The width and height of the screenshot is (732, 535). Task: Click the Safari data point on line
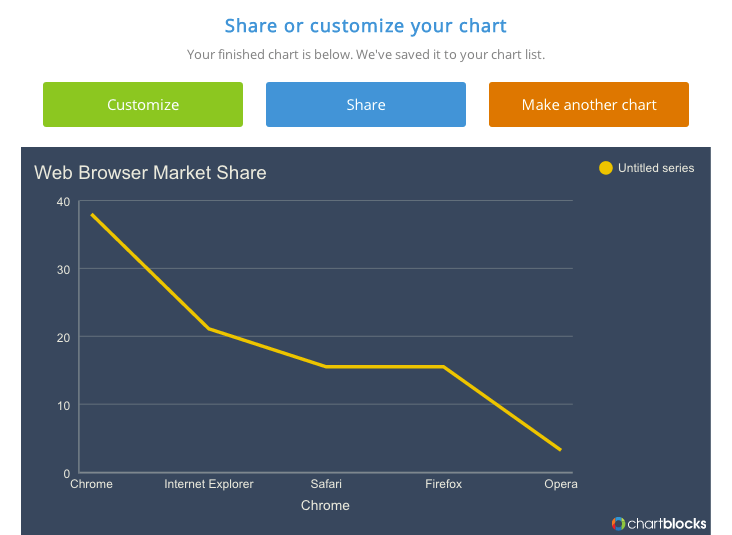tap(326, 367)
